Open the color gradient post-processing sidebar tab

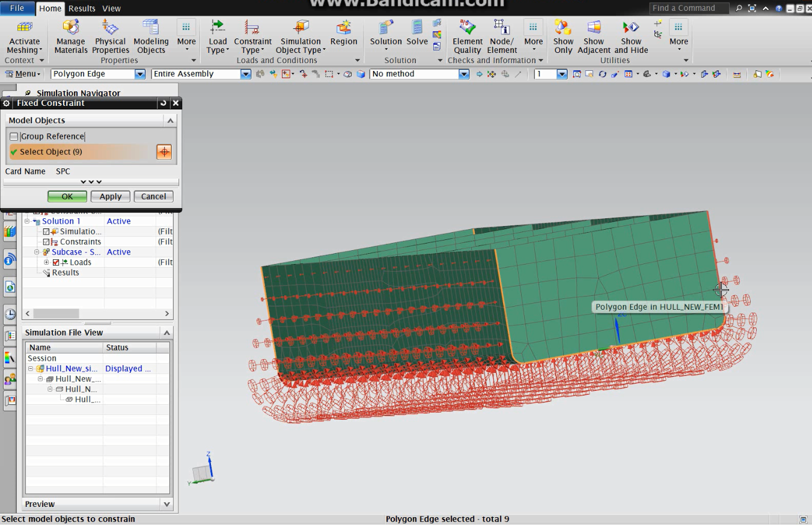10,358
